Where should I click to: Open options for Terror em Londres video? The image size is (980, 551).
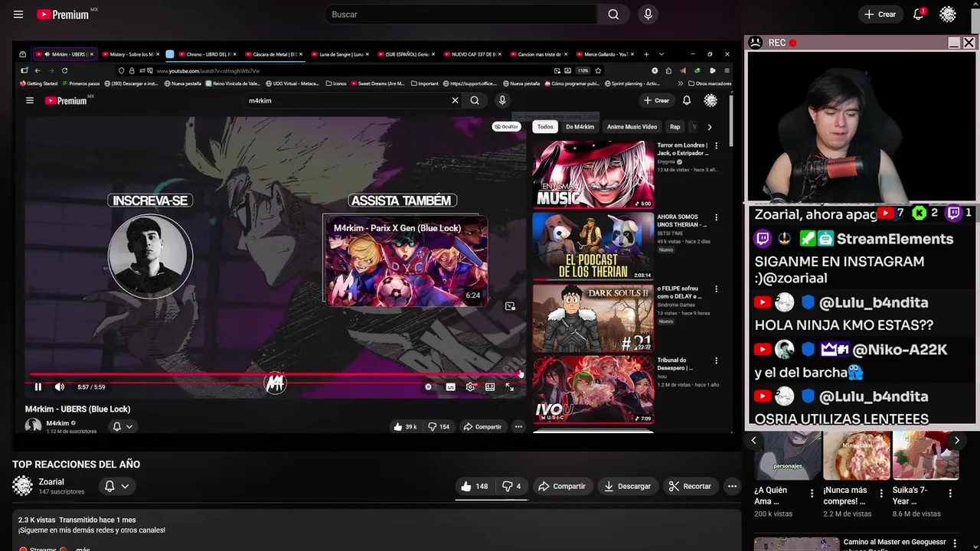717,145
